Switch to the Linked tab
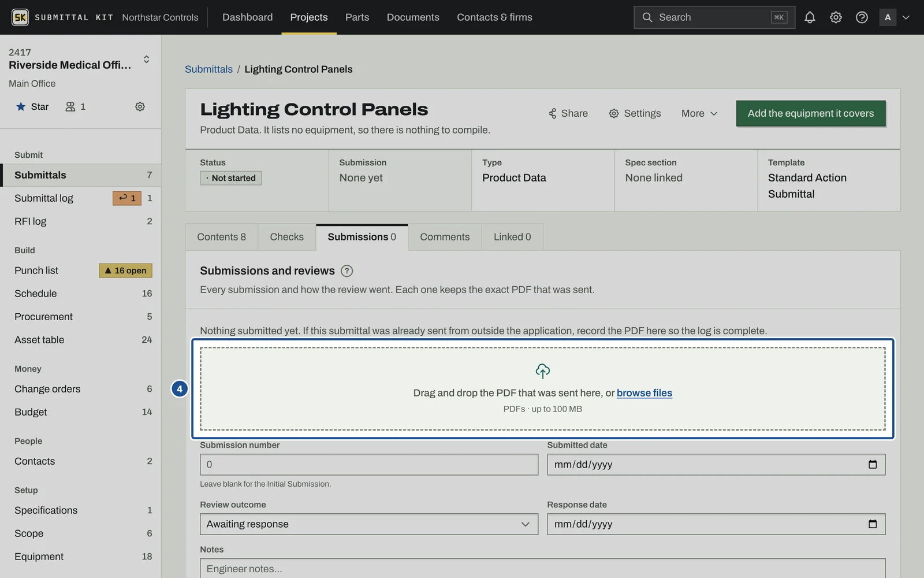Image resolution: width=924 pixels, height=578 pixels. (512, 237)
